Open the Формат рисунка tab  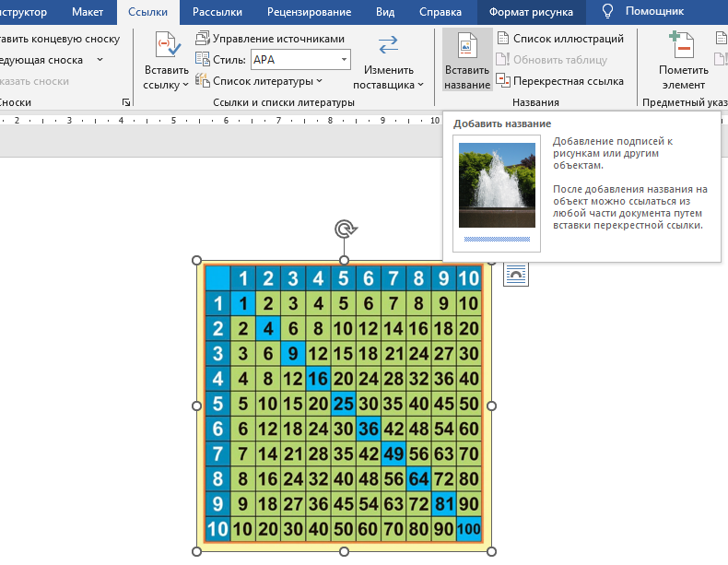(531, 12)
